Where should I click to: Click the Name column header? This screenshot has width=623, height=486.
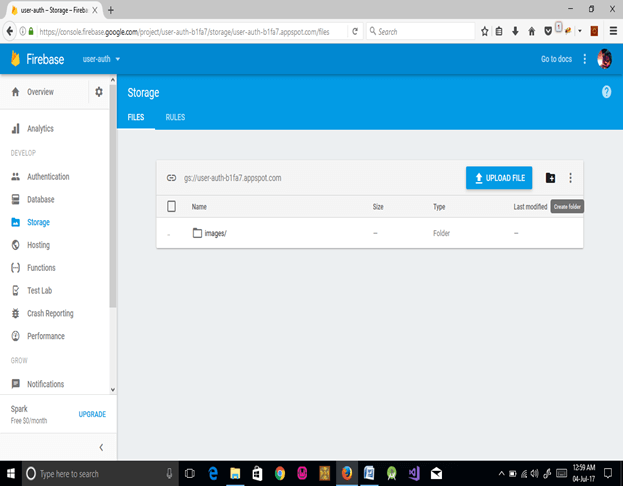pyautogui.click(x=199, y=207)
